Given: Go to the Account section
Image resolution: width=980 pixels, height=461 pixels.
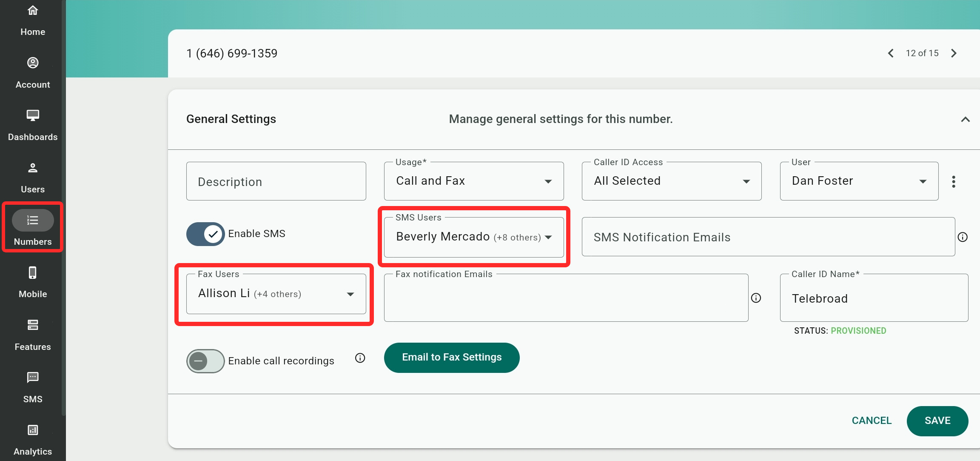Looking at the screenshot, I should 33,73.
